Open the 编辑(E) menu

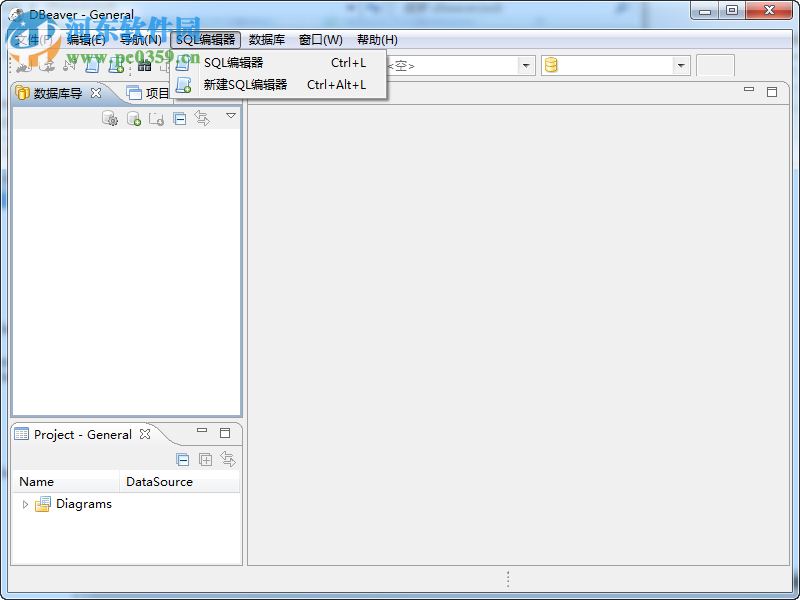click(86, 40)
